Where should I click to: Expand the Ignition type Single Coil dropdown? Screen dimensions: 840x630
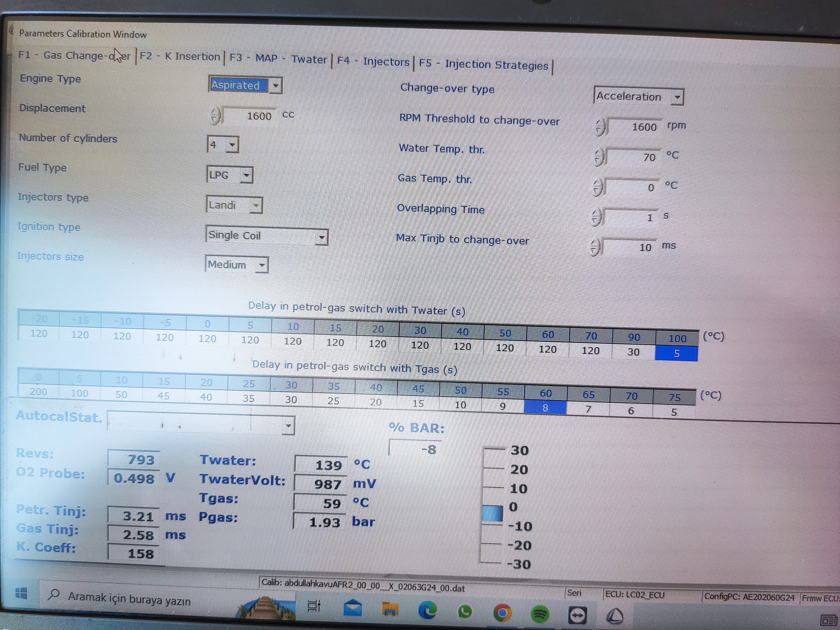(x=322, y=237)
